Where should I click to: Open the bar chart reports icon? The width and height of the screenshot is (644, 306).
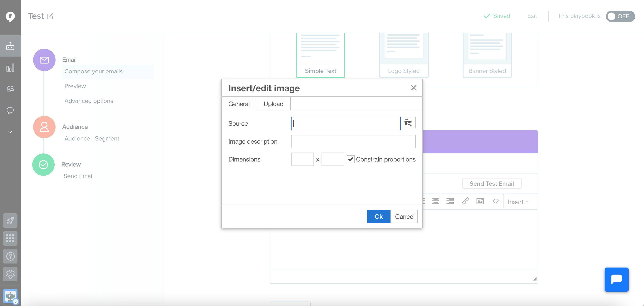coord(10,68)
